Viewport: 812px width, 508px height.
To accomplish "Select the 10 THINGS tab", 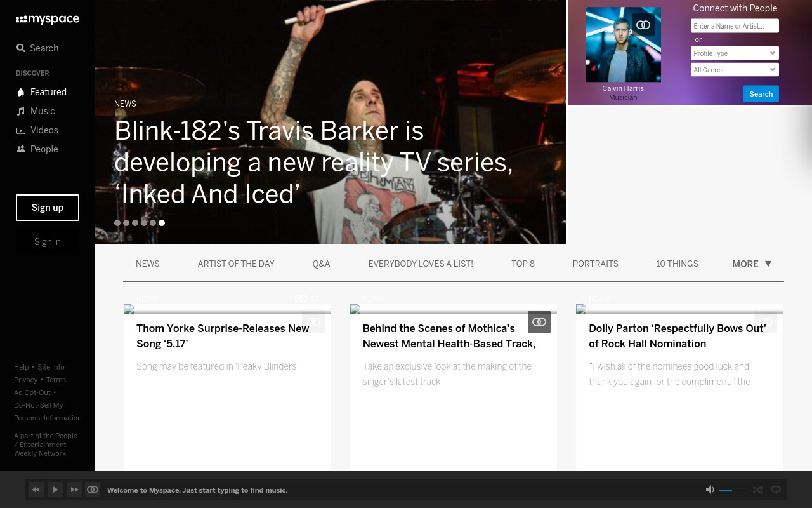I will coord(677,264).
